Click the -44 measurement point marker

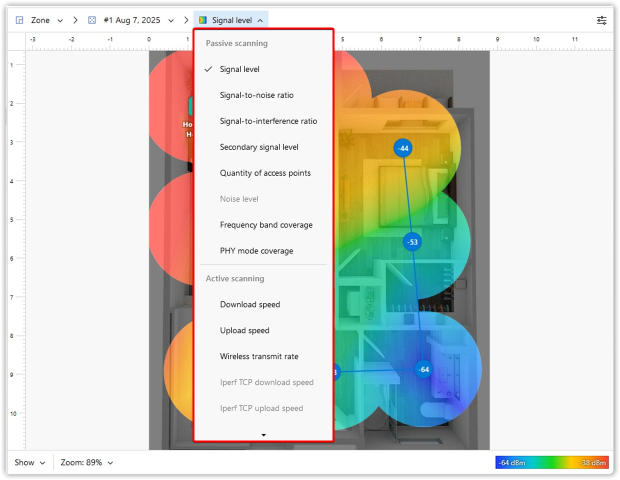click(x=402, y=148)
